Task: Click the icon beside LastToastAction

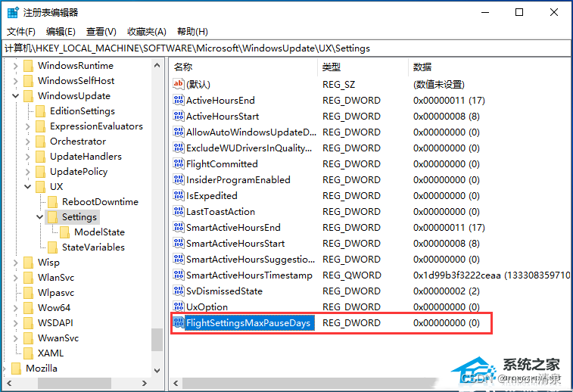Action: pos(179,212)
